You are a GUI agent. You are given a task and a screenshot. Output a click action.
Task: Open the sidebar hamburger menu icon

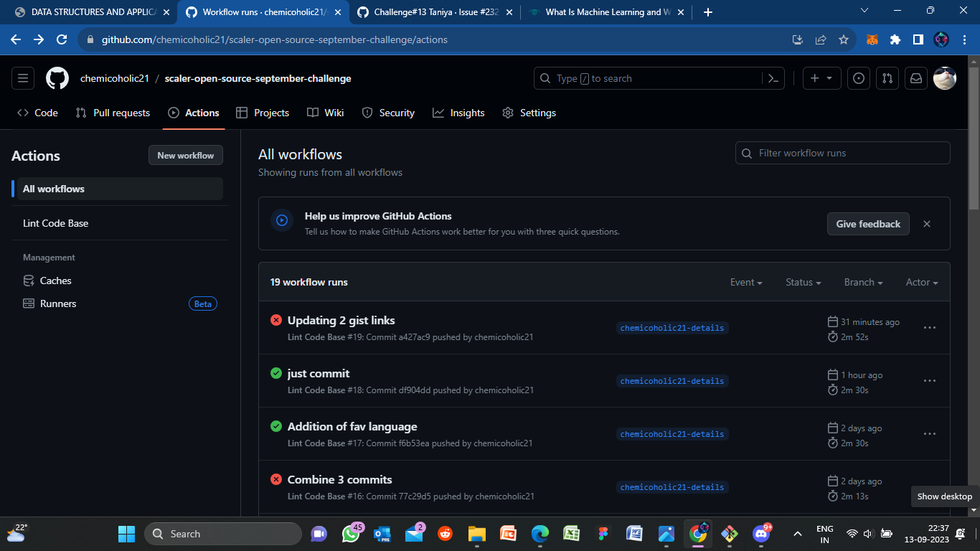(22, 78)
